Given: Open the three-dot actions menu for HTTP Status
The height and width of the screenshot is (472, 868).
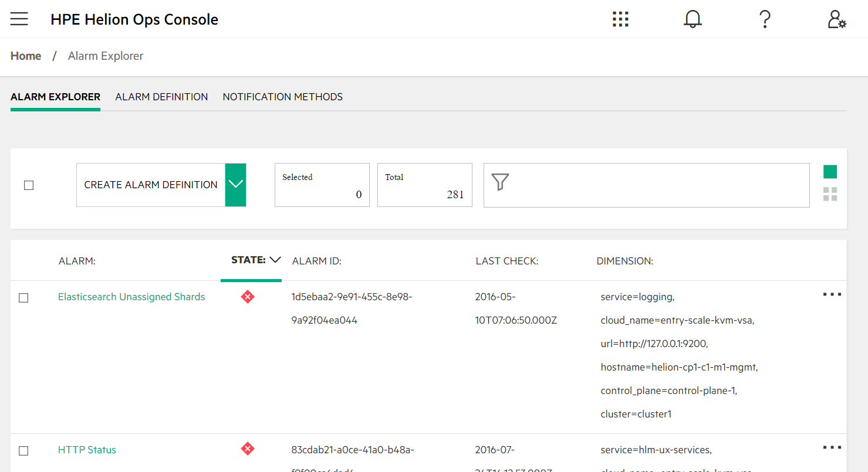Looking at the screenshot, I should [x=832, y=447].
